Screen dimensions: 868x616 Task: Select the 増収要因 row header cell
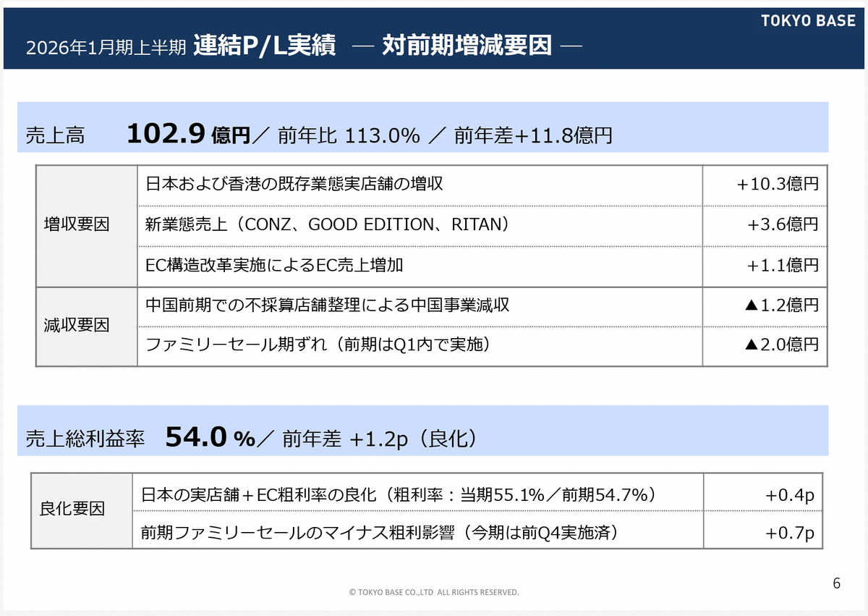(x=86, y=226)
